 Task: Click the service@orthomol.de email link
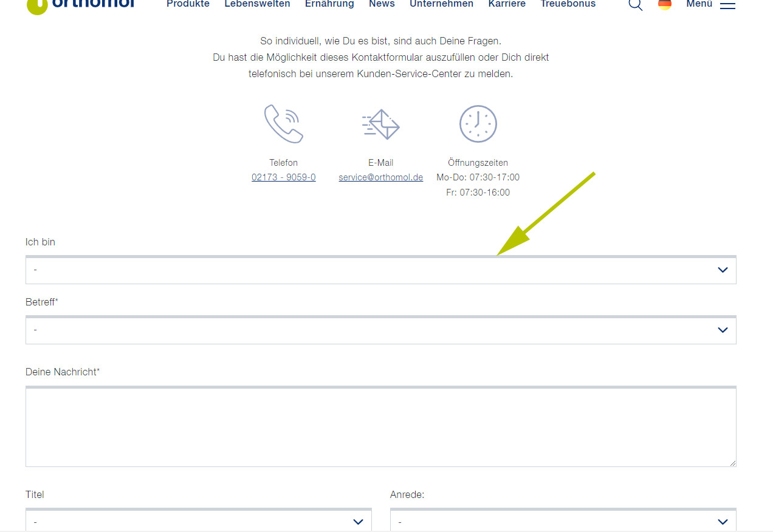381,177
